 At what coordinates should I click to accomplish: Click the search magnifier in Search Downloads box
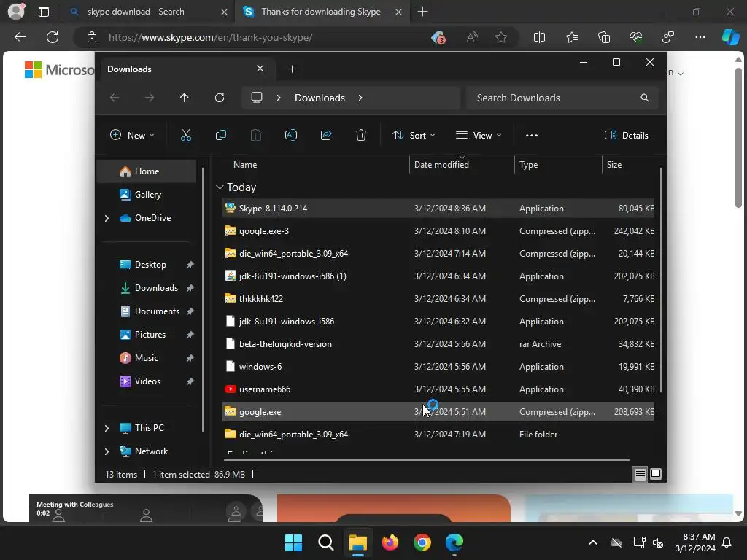pyautogui.click(x=645, y=98)
